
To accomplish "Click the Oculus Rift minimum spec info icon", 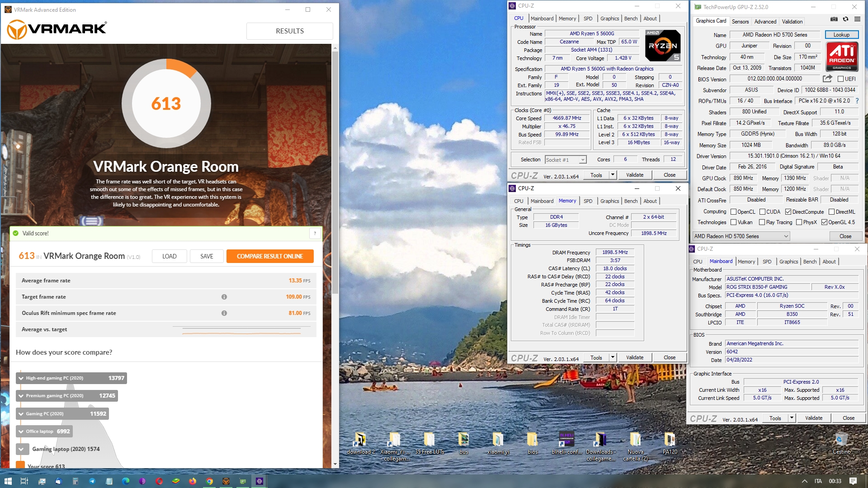I will 224,313.
